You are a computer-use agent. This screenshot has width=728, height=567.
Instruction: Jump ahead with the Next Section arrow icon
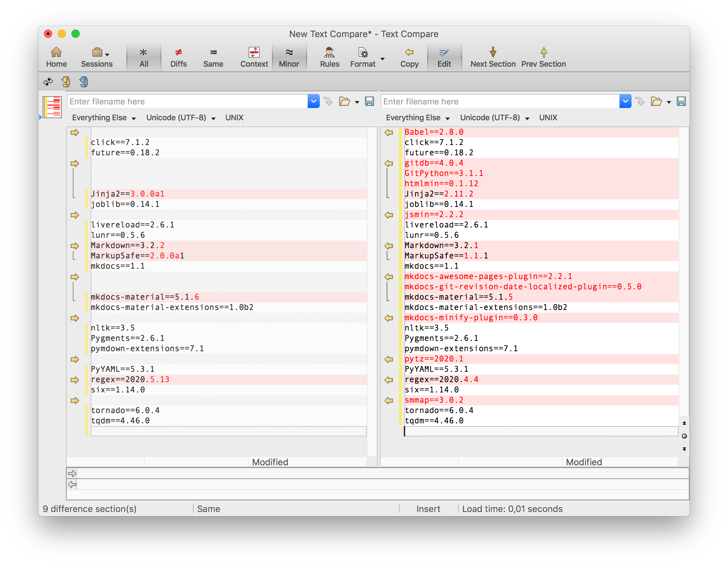coord(492,57)
